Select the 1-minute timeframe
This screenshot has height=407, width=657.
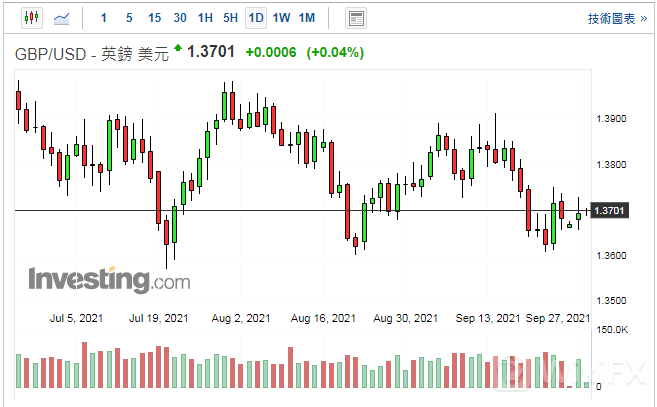[105, 18]
